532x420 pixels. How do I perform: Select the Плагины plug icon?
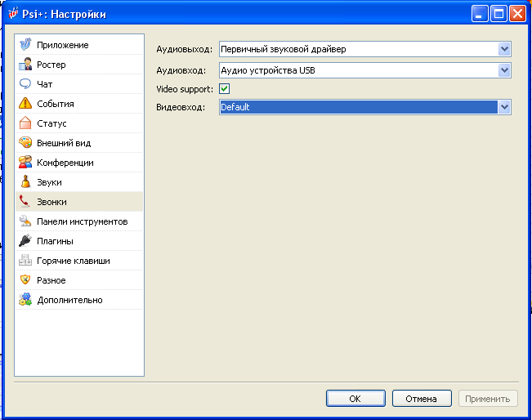tap(25, 241)
